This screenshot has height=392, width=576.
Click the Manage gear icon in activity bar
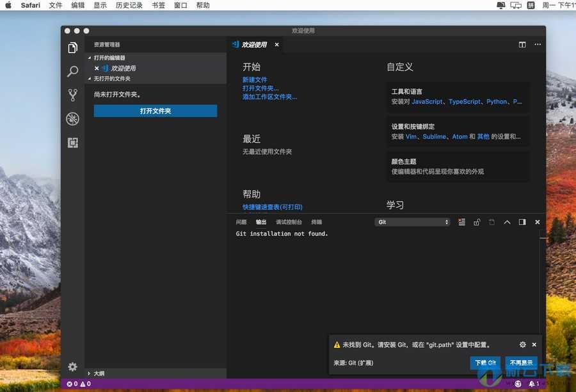73,366
